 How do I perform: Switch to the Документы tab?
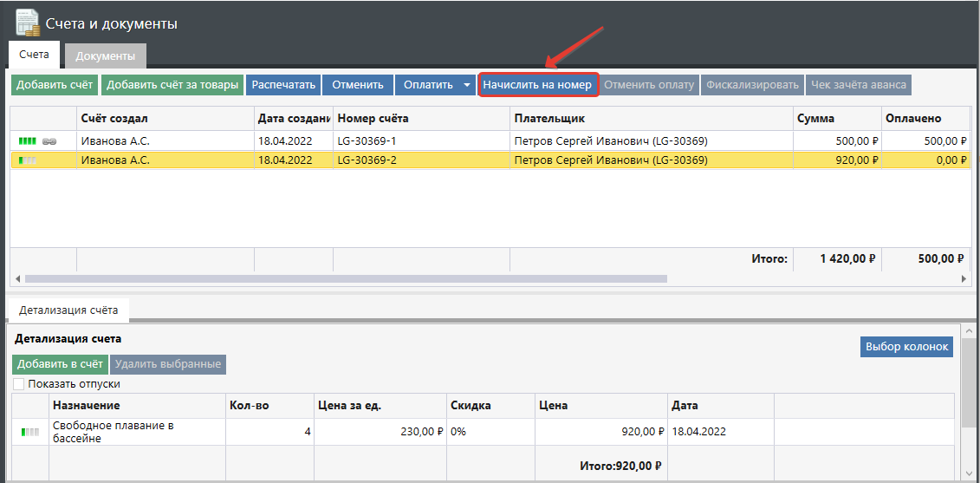105,56
